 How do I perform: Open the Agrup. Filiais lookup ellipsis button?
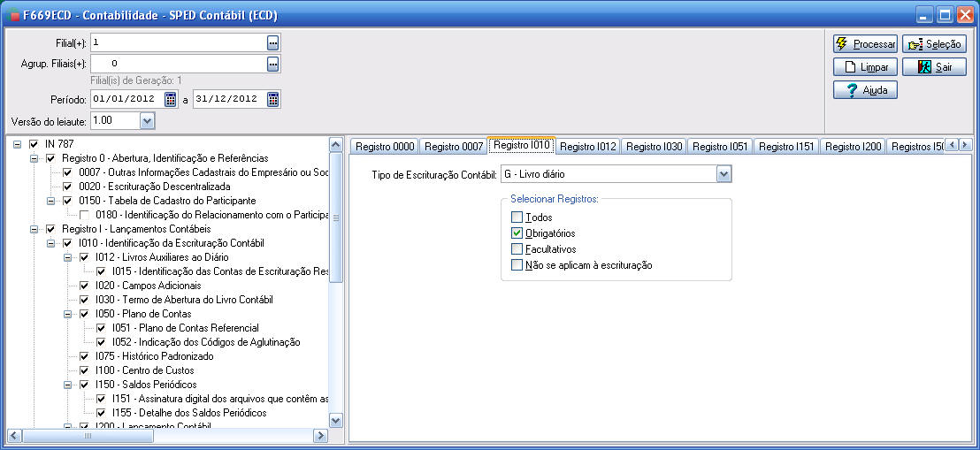(x=273, y=63)
